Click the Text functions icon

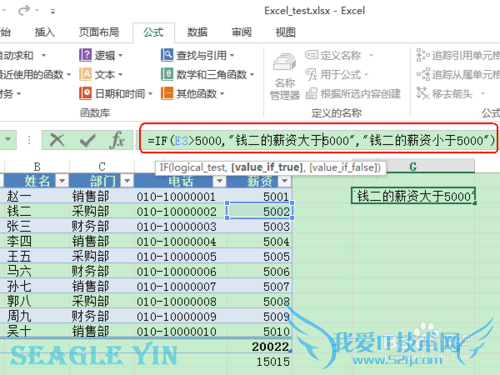[85, 74]
